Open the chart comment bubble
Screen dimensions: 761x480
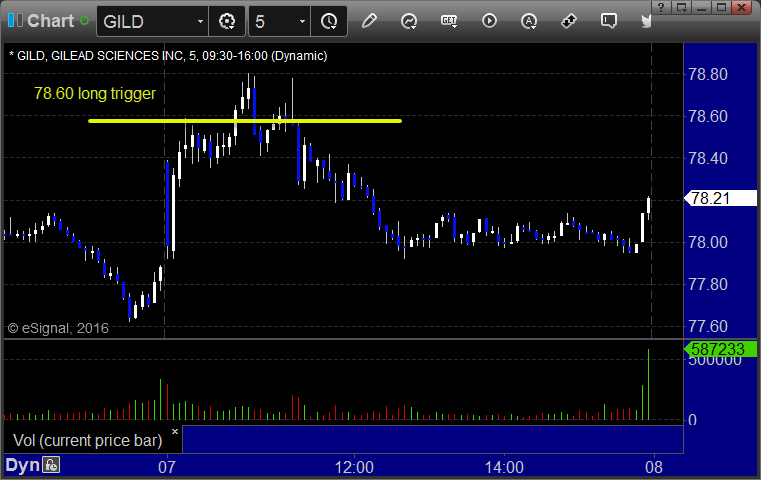coord(608,21)
